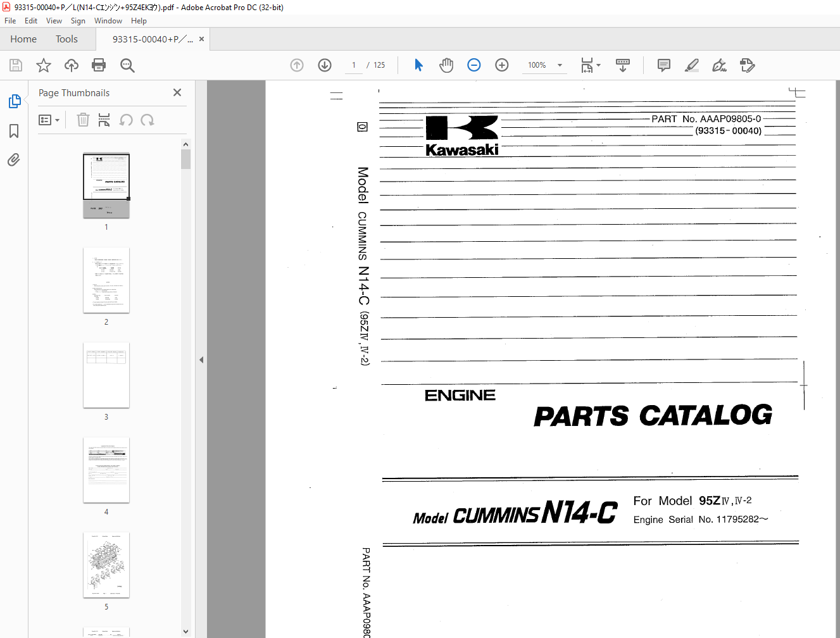
Task: Open the Attachments paperclip sidebar icon
Action: coord(14,159)
